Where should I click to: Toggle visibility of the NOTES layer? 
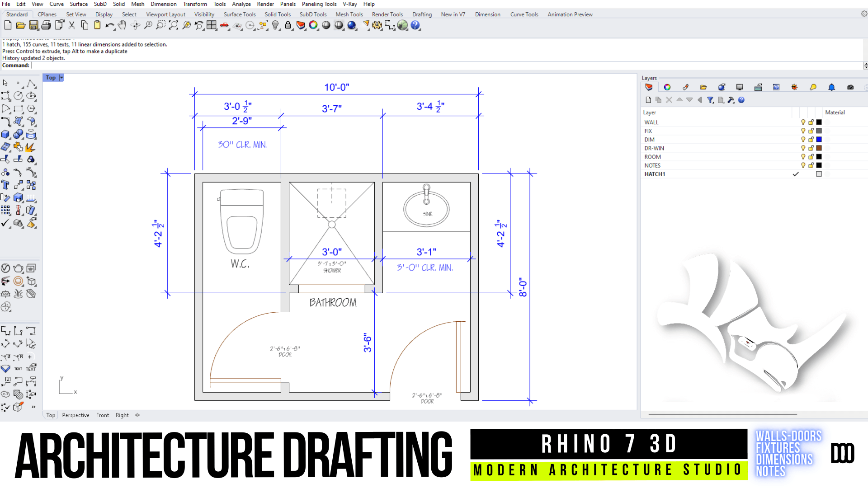(x=803, y=165)
